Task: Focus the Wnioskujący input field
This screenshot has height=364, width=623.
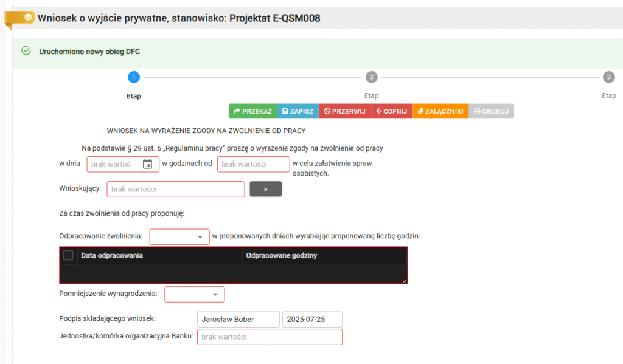Action: coord(176,189)
